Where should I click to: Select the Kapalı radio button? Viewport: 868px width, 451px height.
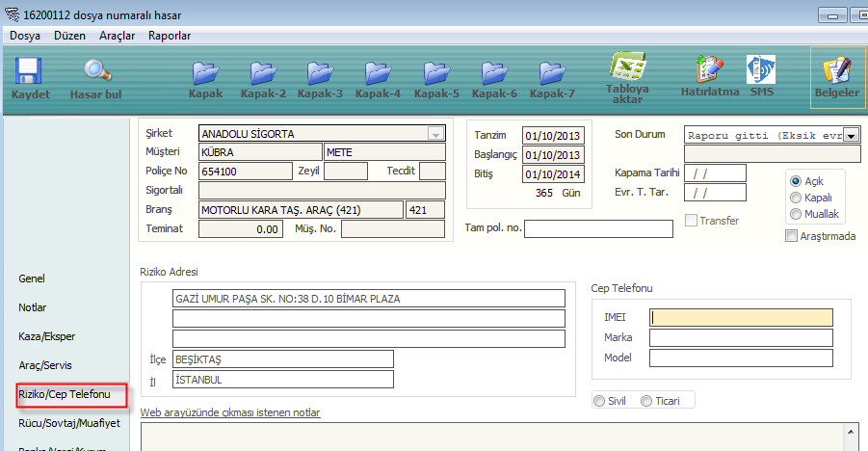pos(796,198)
